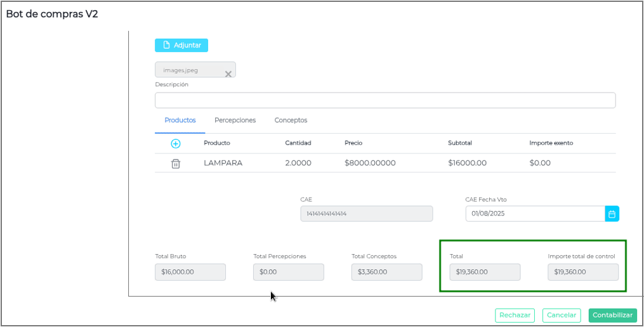Click the Contabilizar button

pos(613,315)
